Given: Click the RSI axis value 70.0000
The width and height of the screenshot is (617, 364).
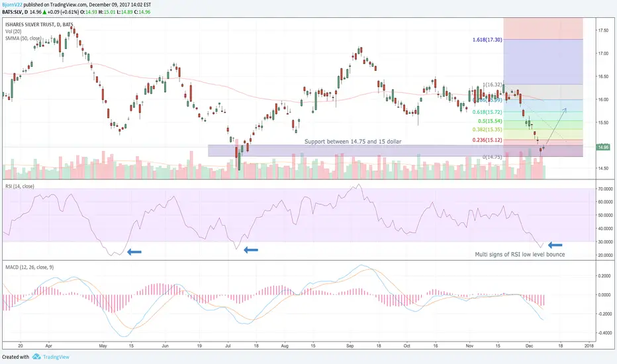Looking at the screenshot, I should 605,189.
